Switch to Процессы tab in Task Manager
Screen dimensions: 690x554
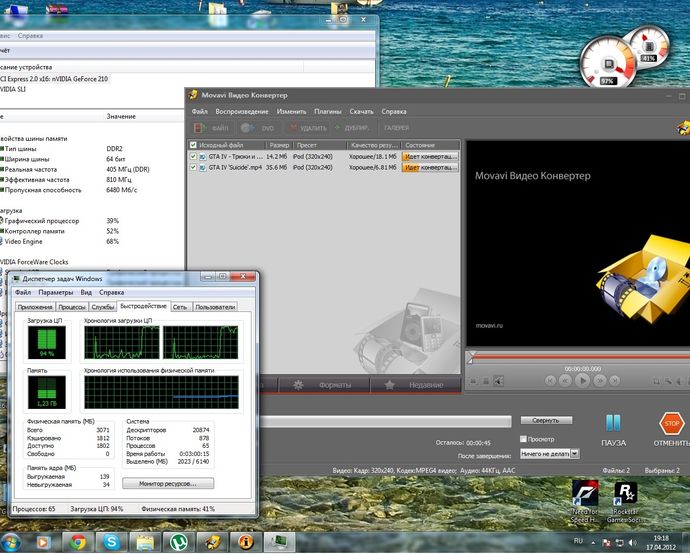[72, 307]
